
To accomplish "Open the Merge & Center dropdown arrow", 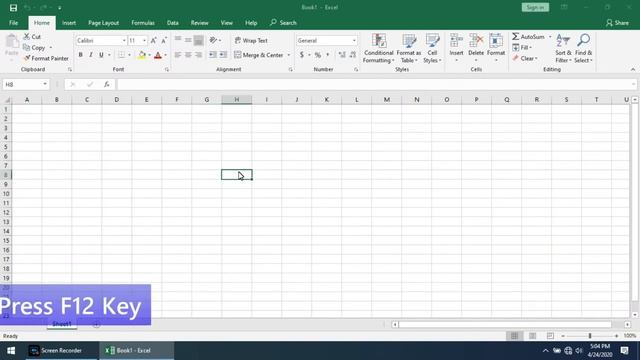I will pos(289,55).
